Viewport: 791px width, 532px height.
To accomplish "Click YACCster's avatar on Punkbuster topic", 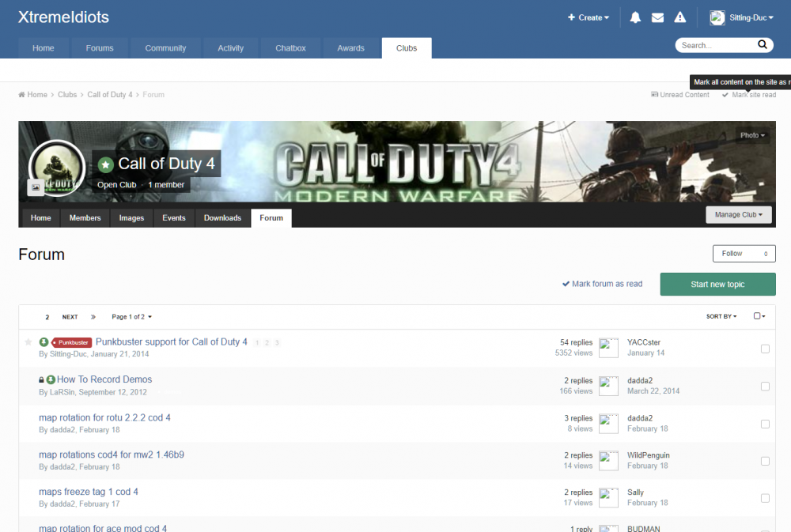I will (608, 348).
